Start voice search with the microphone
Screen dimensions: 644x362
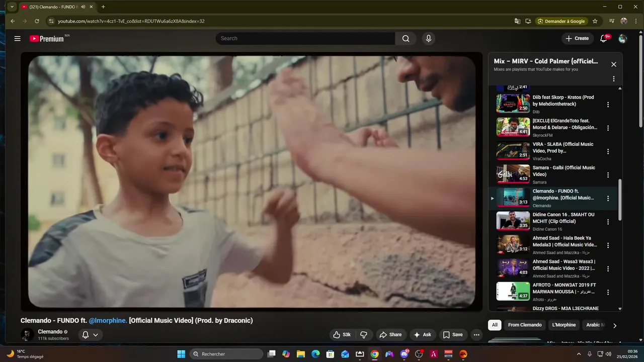[428, 38]
